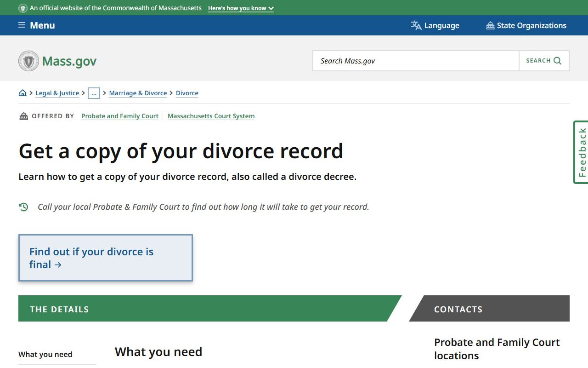Open the Massachusetts Court System link
588x368 pixels.
211,116
